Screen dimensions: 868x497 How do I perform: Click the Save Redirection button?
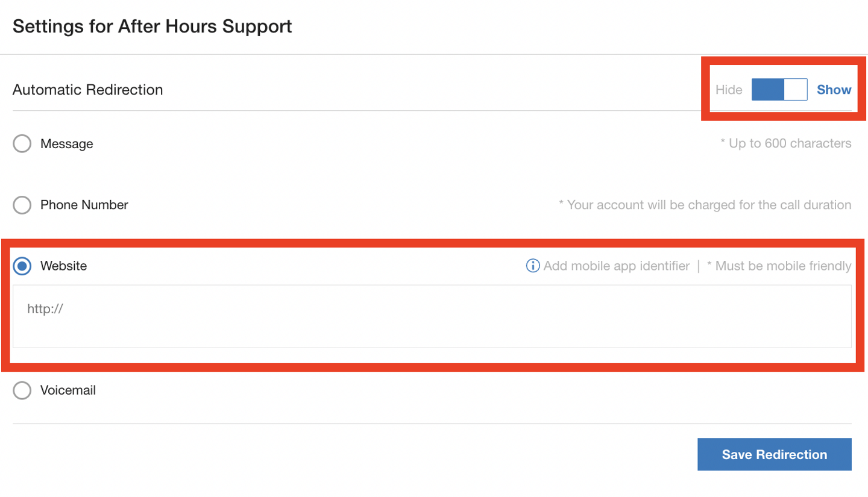774,454
